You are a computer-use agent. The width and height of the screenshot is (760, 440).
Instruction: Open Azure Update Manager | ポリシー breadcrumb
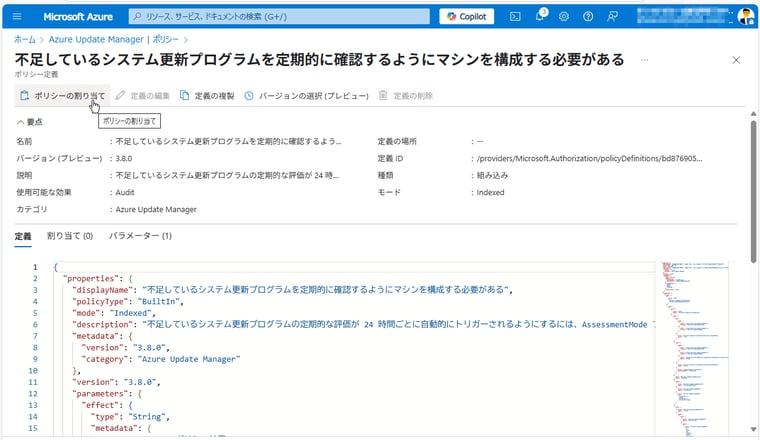[x=113, y=39]
